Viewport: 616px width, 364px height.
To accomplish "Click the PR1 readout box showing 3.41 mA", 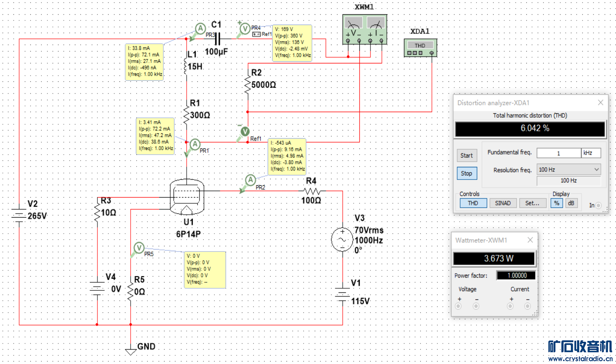I will point(156,136).
